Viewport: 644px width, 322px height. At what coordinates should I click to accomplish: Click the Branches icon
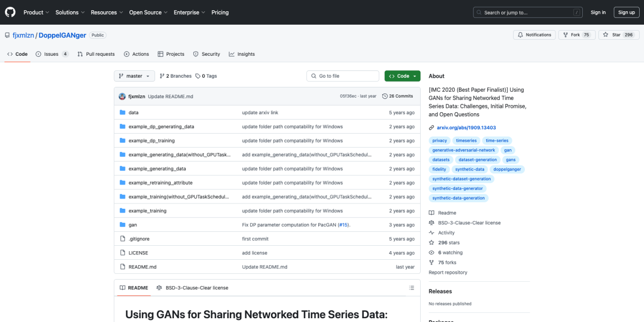162,76
